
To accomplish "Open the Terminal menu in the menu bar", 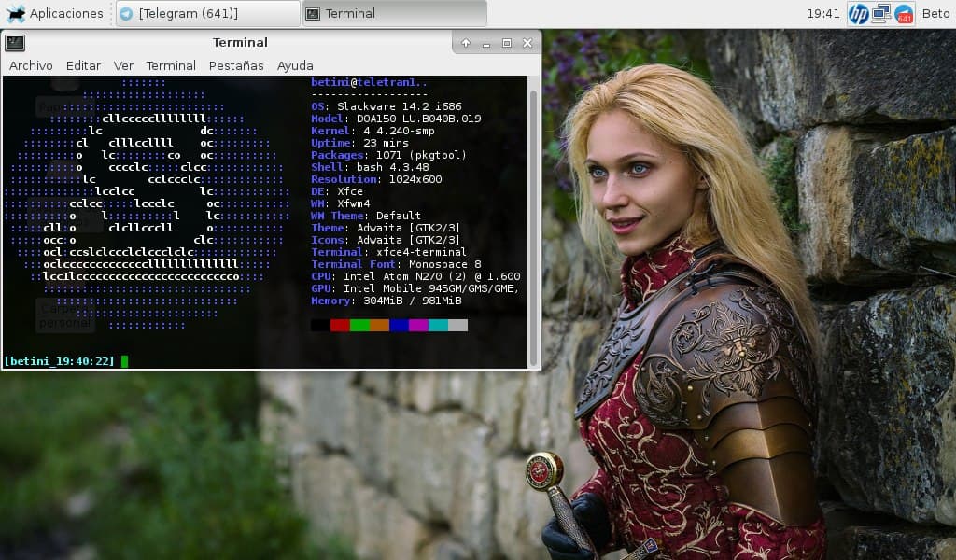I will pyautogui.click(x=171, y=66).
